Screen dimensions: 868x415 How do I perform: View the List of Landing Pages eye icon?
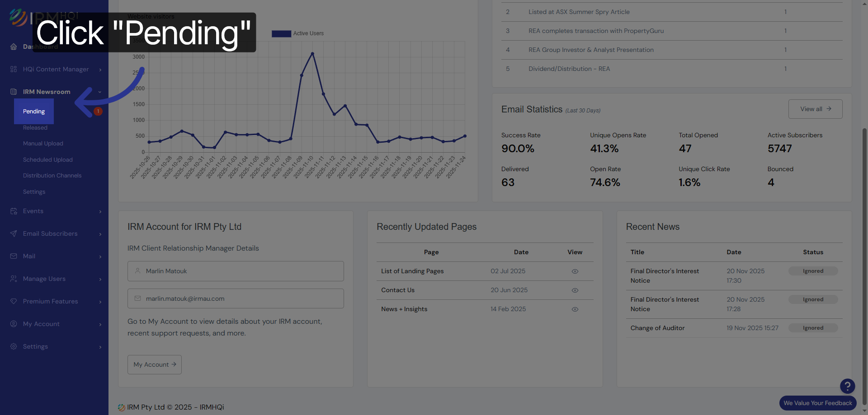click(575, 271)
